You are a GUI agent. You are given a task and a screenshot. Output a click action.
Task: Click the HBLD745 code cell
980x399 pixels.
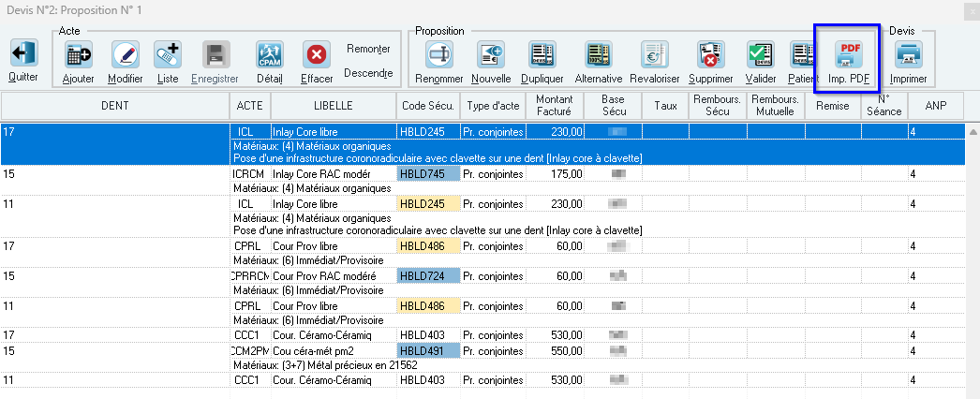pos(428,173)
